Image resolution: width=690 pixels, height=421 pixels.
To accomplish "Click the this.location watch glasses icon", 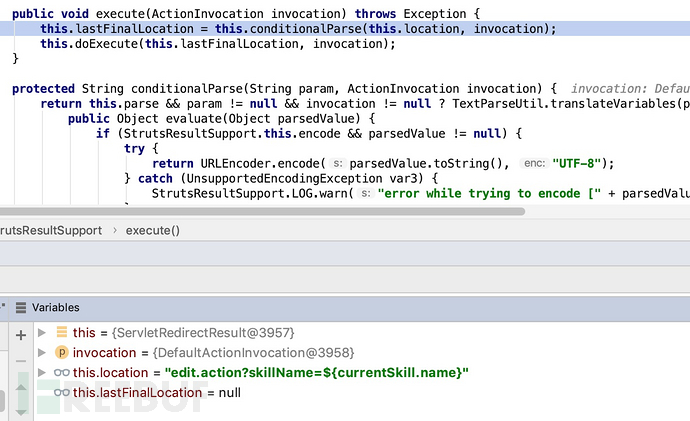I will [x=61, y=373].
